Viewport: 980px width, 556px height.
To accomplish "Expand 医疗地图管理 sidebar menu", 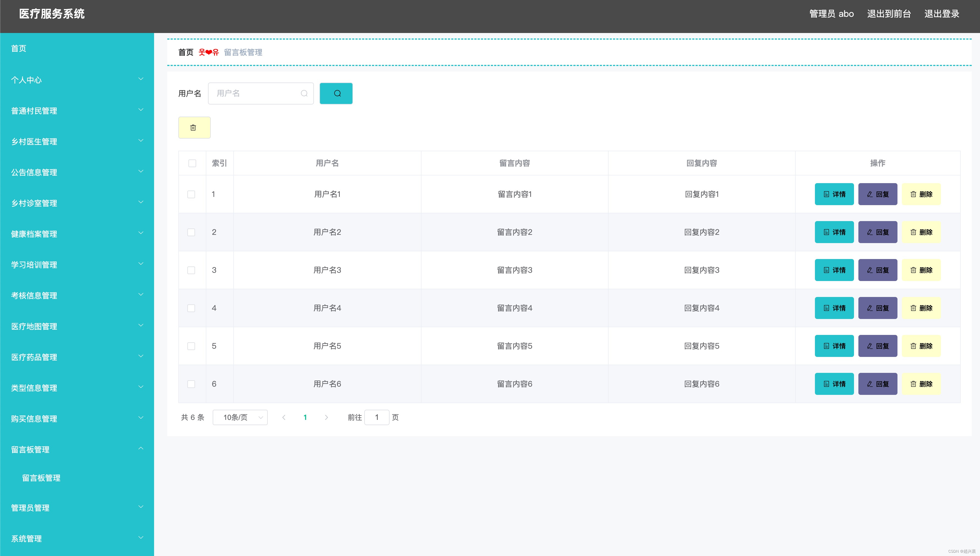I will point(77,326).
